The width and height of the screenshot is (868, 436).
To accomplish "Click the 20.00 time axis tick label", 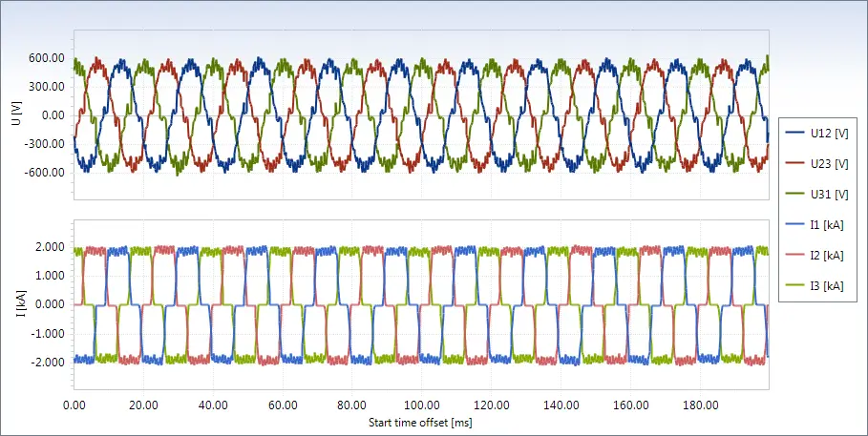I will (143, 405).
